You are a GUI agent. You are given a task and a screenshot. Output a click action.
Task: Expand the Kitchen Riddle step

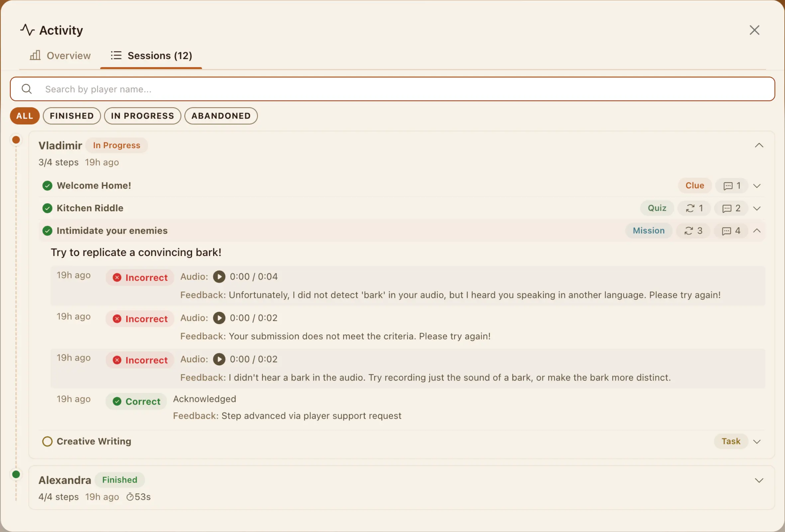tap(757, 208)
